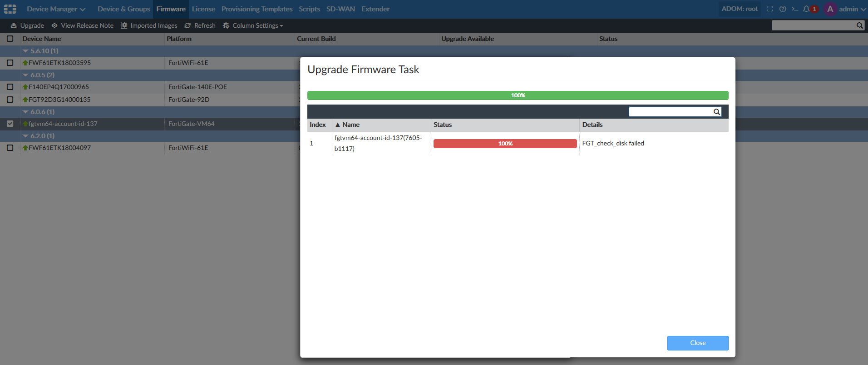The height and width of the screenshot is (365, 868).
Task: Click the Current Build column header
Action: point(316,39)
